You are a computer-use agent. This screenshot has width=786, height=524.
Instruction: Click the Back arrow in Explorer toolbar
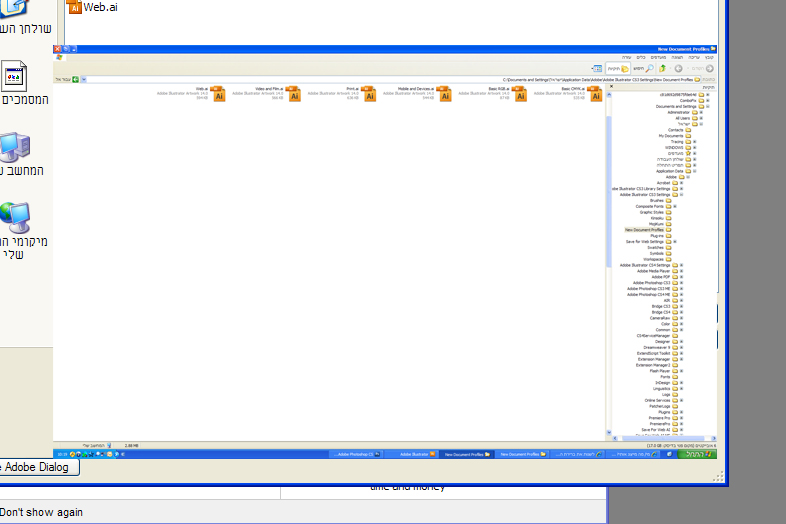pyautogui.click(x=709, y=69)
